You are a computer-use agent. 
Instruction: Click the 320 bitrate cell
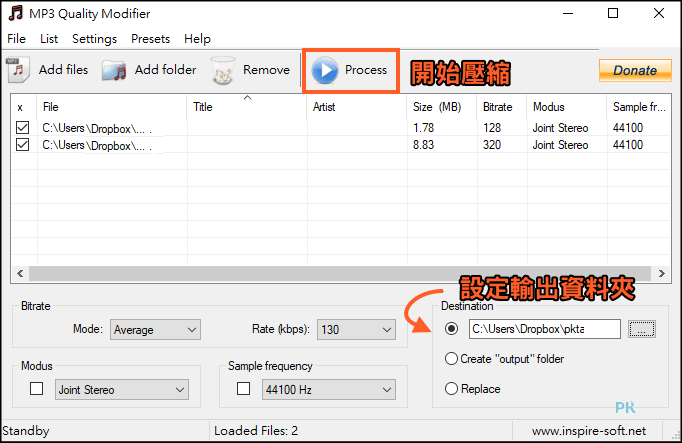pyautogui.click(x=492, y=145)
